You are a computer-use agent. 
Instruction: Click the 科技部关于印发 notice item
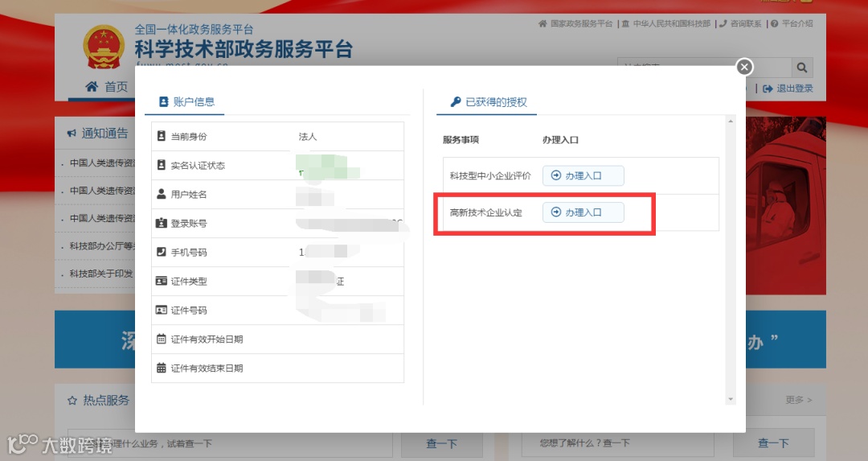pyautogui.click(x=101, y=274)
